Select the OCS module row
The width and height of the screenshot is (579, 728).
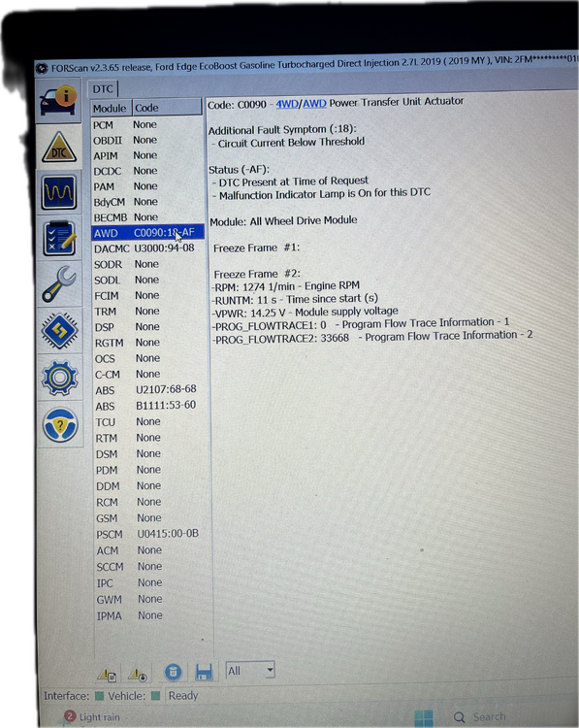(x=148, y=358)
